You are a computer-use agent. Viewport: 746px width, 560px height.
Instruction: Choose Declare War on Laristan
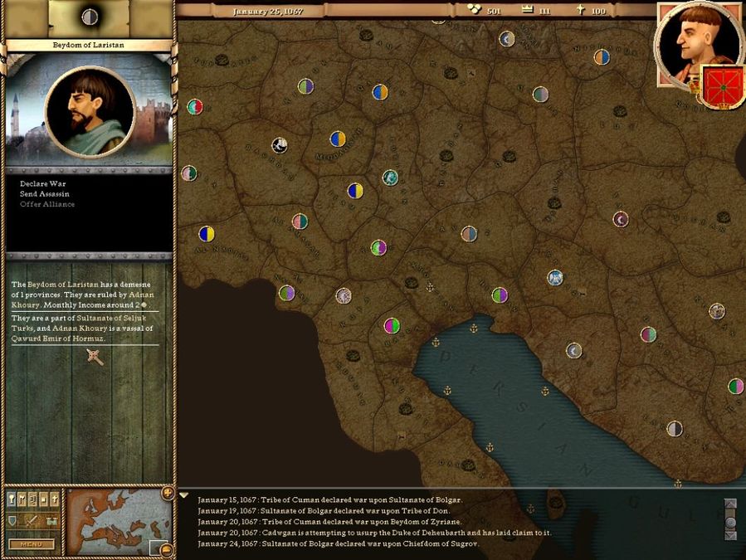(43, 183)
